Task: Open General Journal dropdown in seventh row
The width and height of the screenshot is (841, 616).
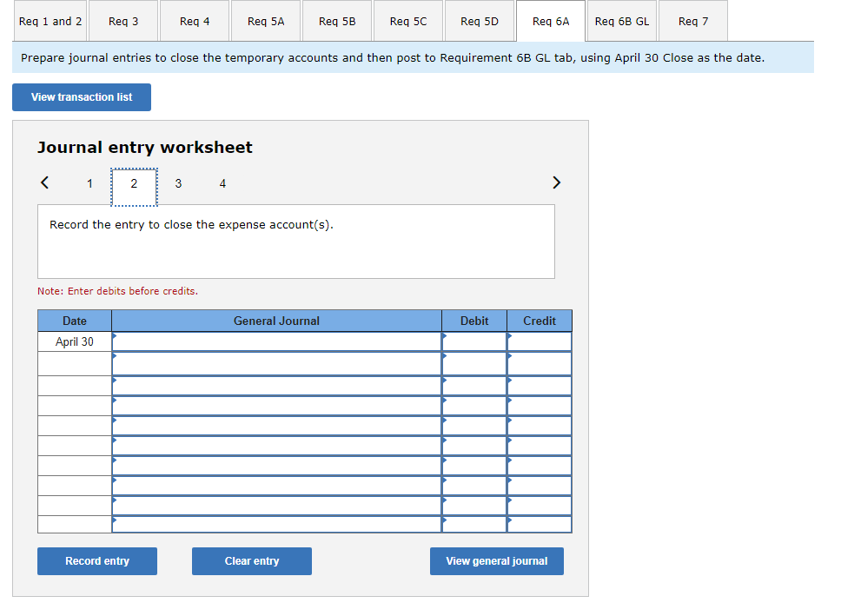Action: (x=277, y=466)
